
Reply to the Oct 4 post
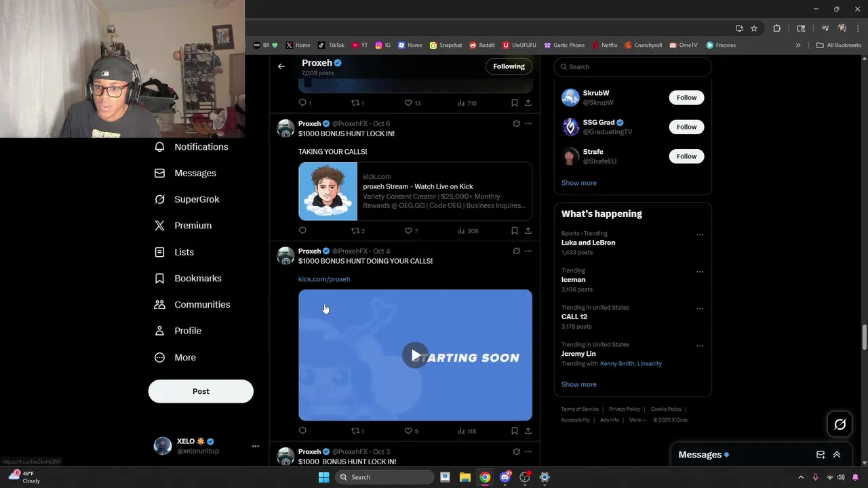(302, 430)
